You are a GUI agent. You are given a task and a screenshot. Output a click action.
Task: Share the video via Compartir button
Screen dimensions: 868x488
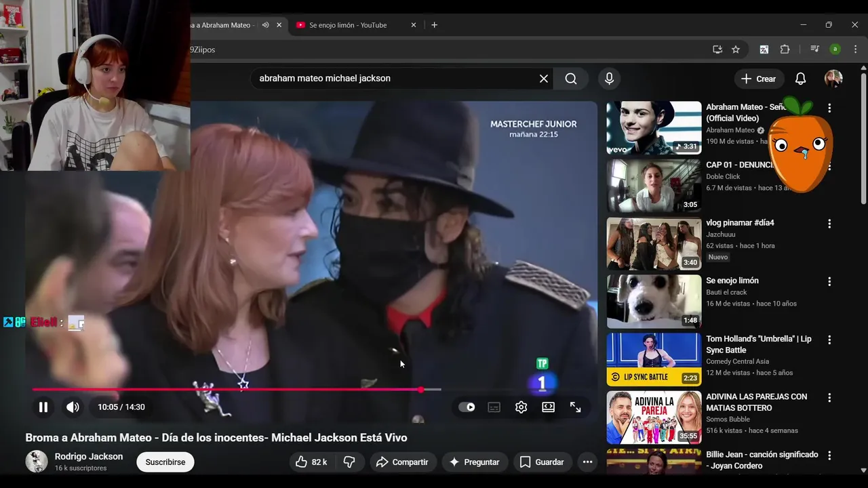(403, 462)
